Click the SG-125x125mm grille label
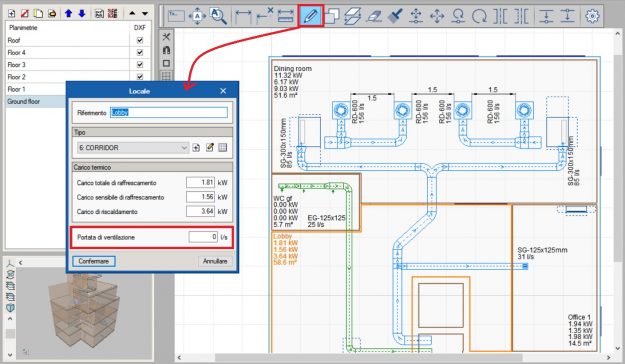Image resolution: width=625 pixels, height=364 pixels. click(542, 250)
